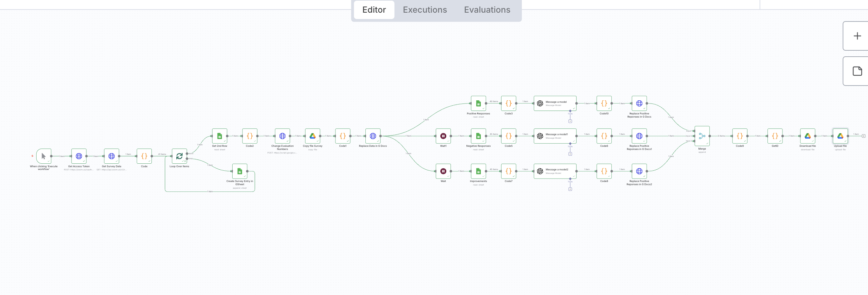Click the Download file Google Drive node

click(807, 136)
